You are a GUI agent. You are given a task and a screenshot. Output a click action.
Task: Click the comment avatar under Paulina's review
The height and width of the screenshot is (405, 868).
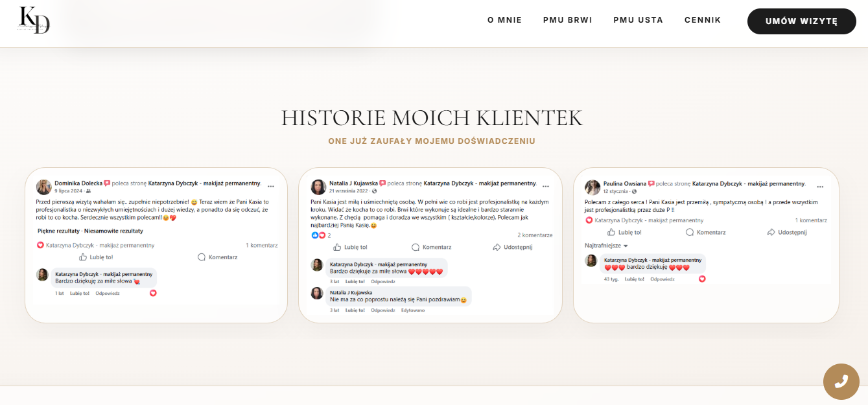pyautogui.click(x=591, y=260)
